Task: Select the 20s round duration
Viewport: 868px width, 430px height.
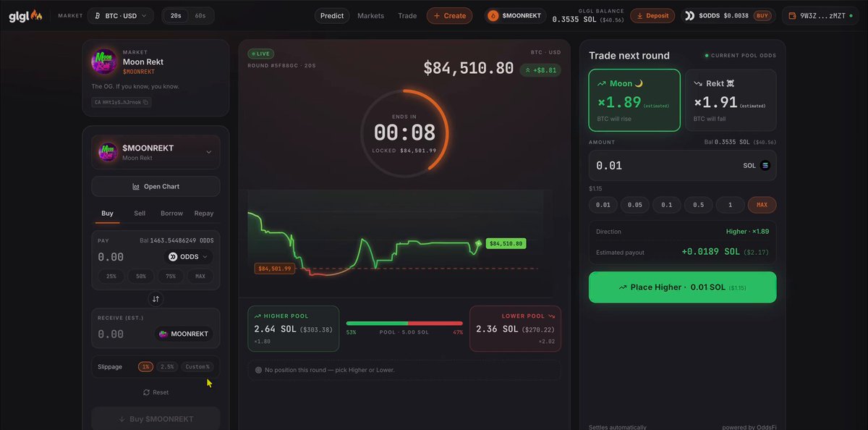Action: pyautogui.click(x=175, y=15)
